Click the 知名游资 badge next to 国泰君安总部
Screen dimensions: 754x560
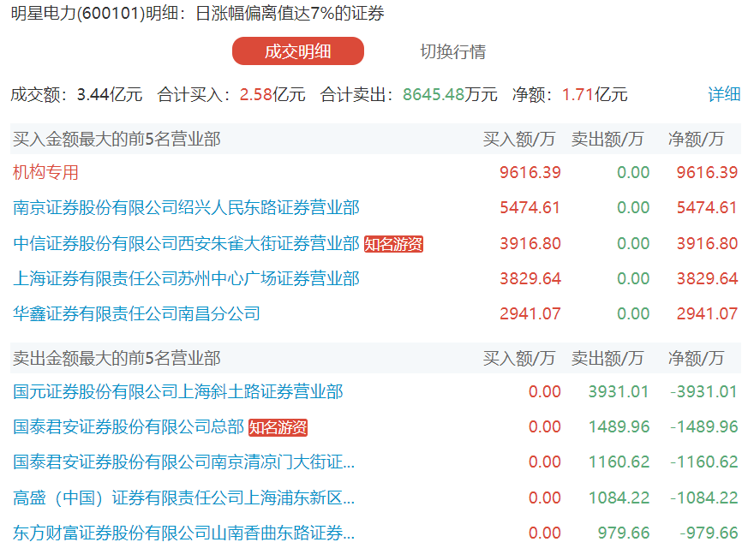(278, 427)
